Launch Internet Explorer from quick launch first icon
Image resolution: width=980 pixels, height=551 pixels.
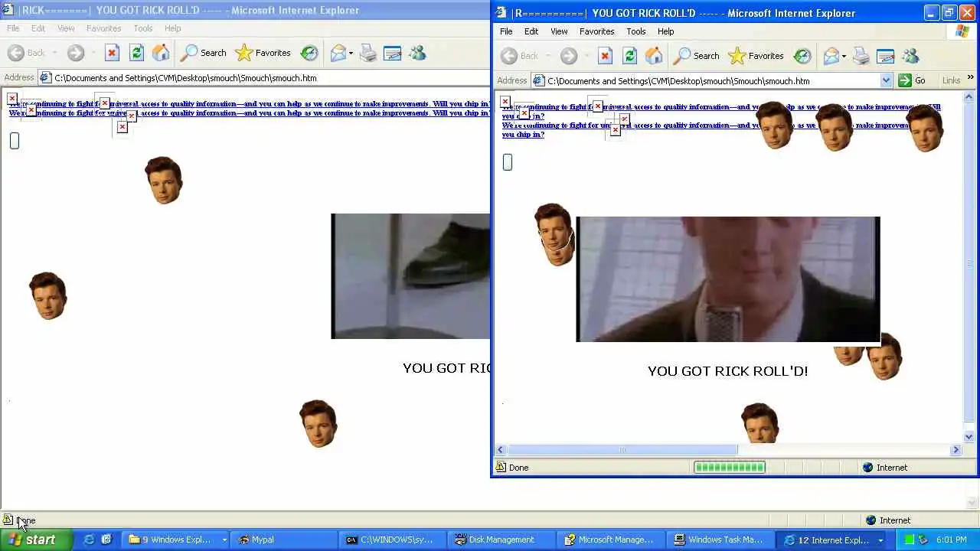(x=90, y=540)
